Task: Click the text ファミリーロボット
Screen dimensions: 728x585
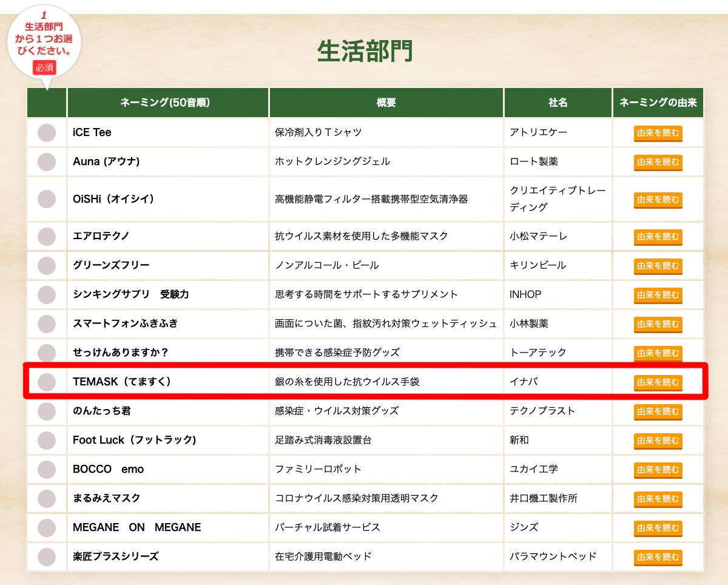Action: pos(318,468)
